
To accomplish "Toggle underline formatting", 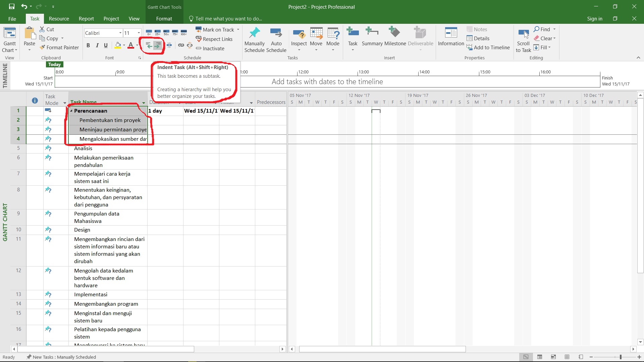I will (106, 45).
